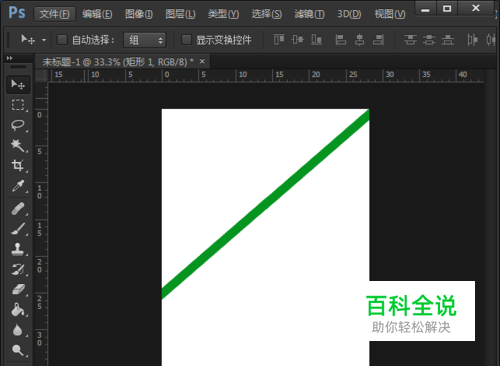Viewport: 500px width, 366px height.
Task: Click Distribute bottom edges icon
Action: (448, 40)
